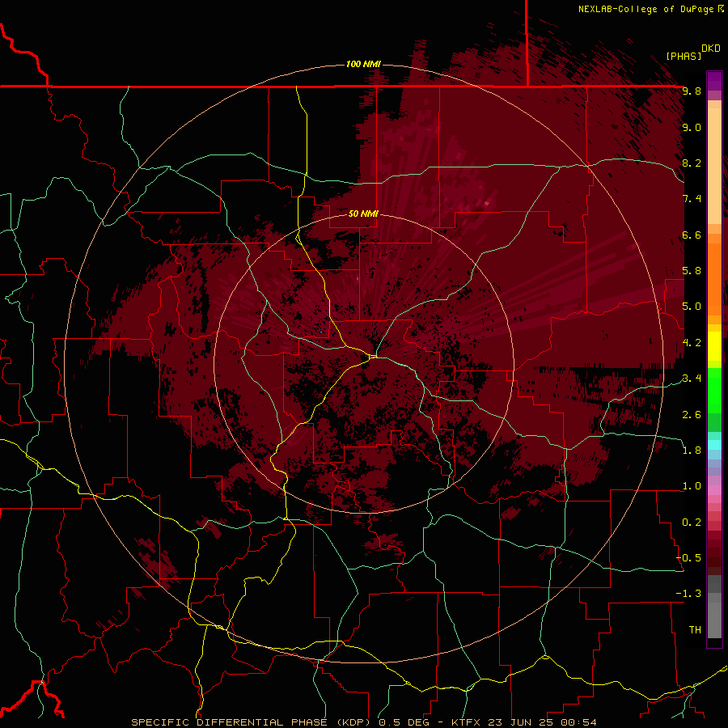Viewport: 728px width, 728px height.
Task: Click the 7.4 legend value
Action: pyautogui.click(x=692, y=199)
